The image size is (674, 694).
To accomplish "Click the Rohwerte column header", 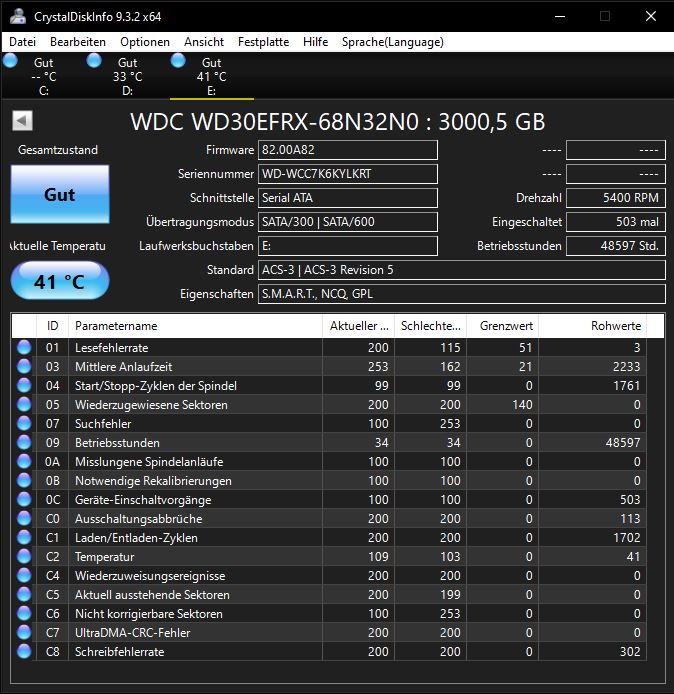I will [x=593, y=326].
